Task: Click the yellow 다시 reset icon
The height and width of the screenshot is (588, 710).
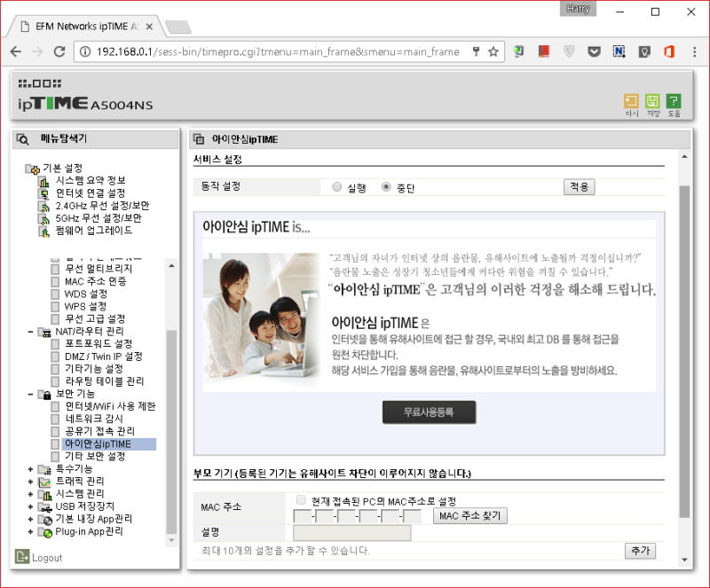Action: (x=632, y=99)
